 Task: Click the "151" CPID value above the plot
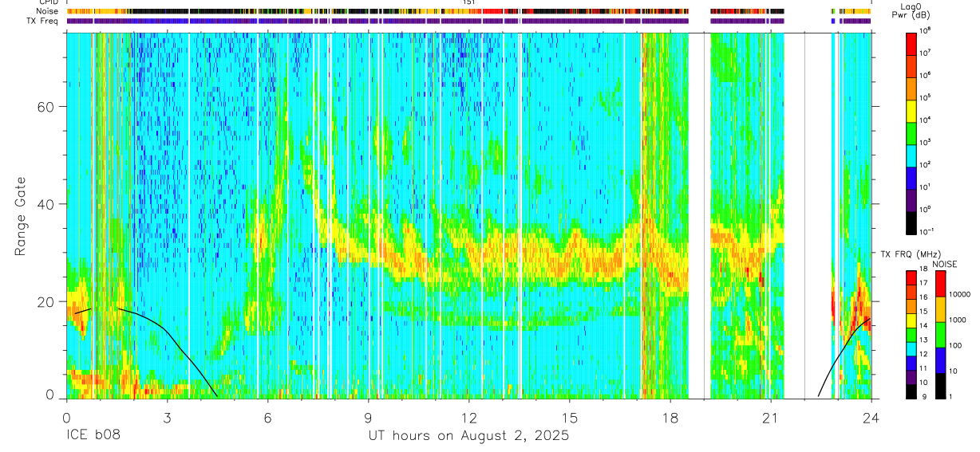[469, 3]
